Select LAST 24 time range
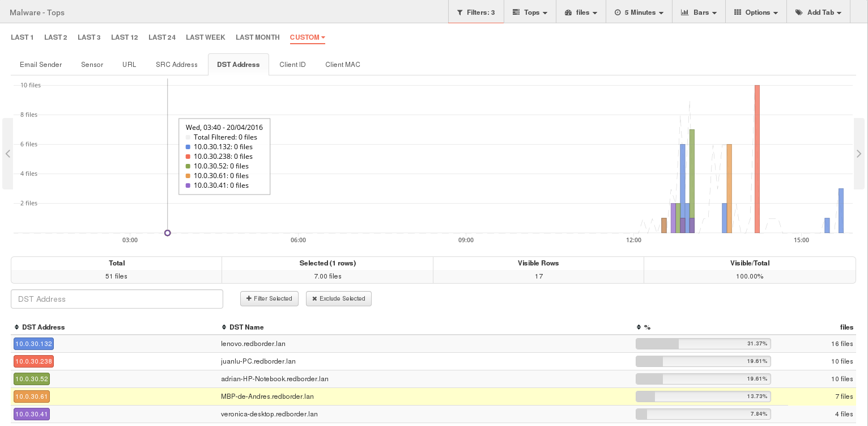The height and width of the screenshot is (426, 868). [x=162, y=37]
